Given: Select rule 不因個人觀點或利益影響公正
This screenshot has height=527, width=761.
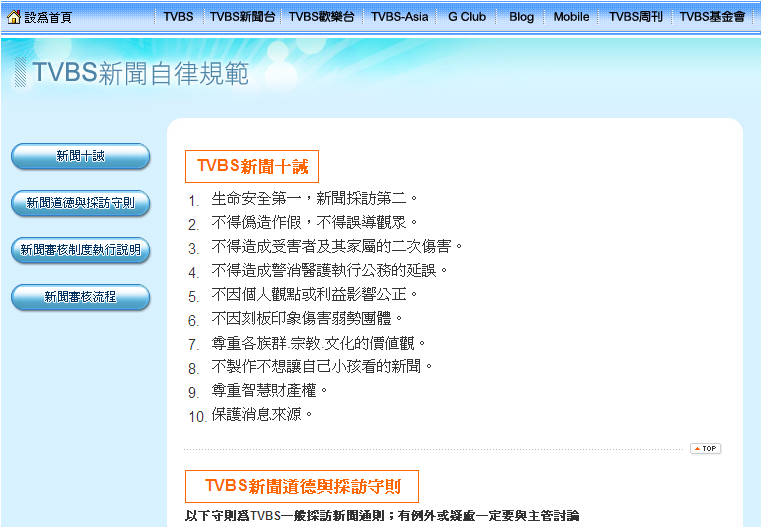Looking at the screenshot, I should point(314,294).
